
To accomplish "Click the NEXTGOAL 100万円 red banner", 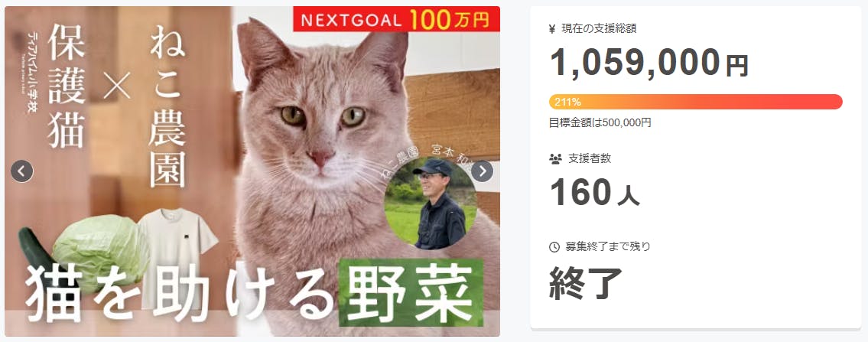I will (396, 19).
